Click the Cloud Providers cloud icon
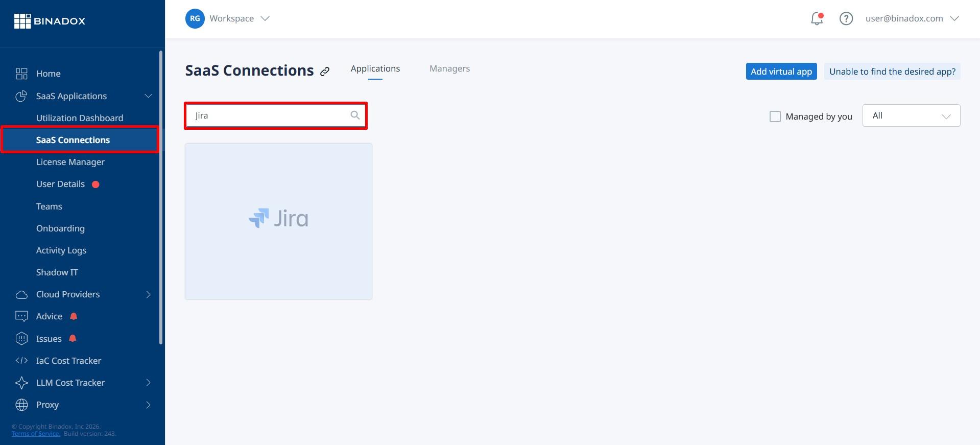Viewport: 980px width, 445px height. pyautogui.click(x=21, y=295)
